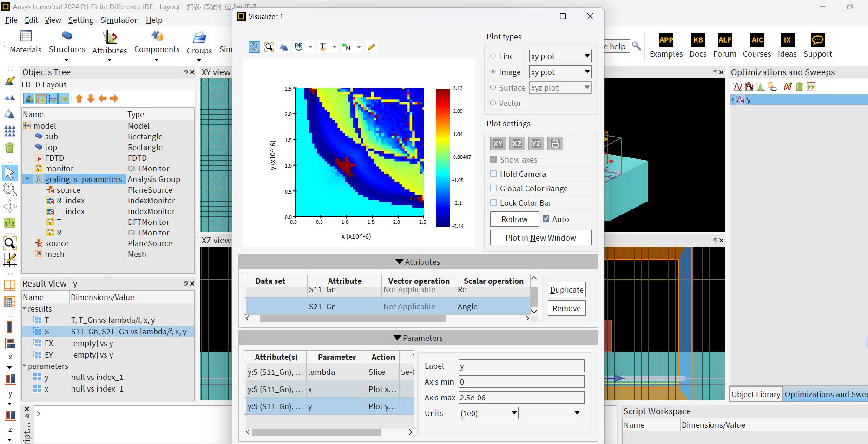Screen dimensions: 868x444
Task: Click the Plot in New Window button
Action: click(x=540, y=238)
